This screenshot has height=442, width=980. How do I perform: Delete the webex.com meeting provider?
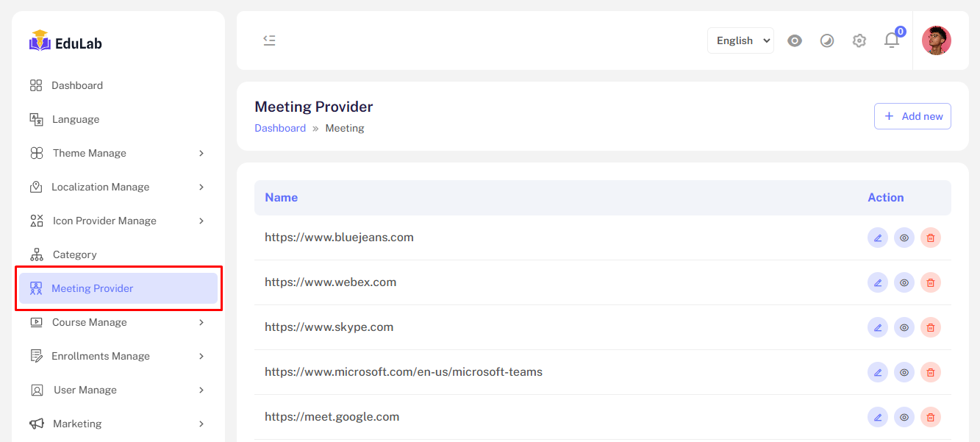point(930,282)
